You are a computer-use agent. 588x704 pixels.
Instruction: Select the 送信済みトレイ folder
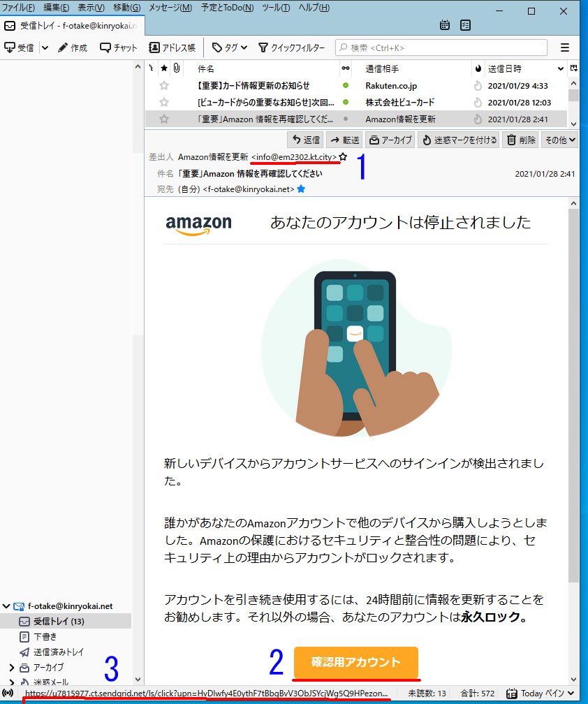point(66,652)
